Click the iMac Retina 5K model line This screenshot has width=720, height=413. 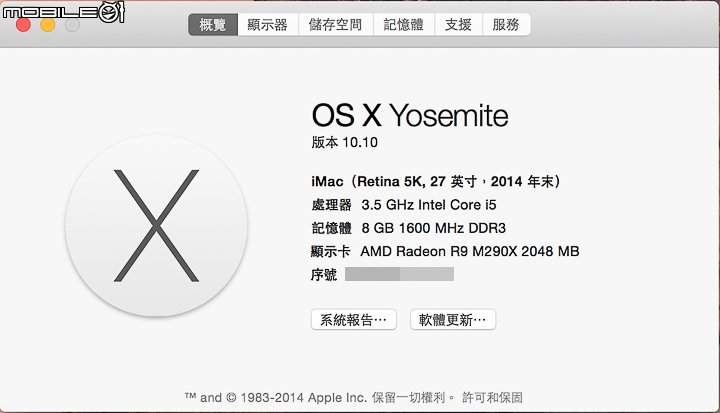(x=436, y=181)
